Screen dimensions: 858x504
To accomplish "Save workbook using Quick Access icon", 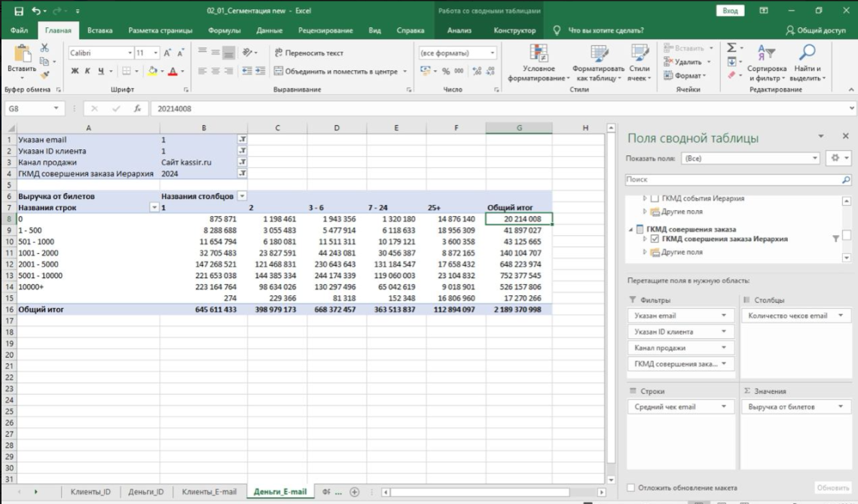I will pyautogui.click(x=19, y=11).
